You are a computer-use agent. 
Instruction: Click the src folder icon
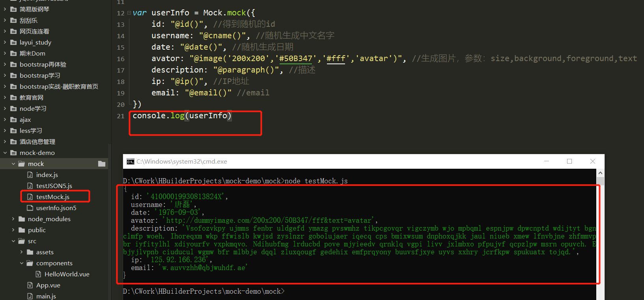22,241
